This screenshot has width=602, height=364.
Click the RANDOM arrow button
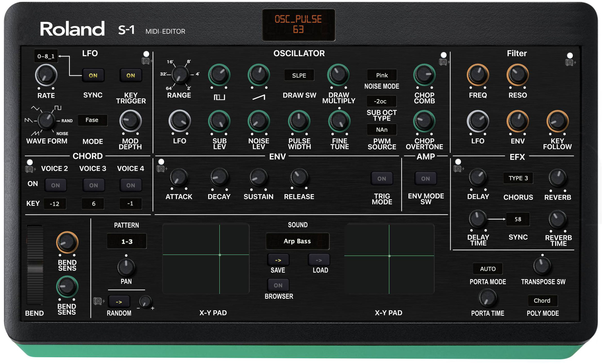[x=119, y=302]
